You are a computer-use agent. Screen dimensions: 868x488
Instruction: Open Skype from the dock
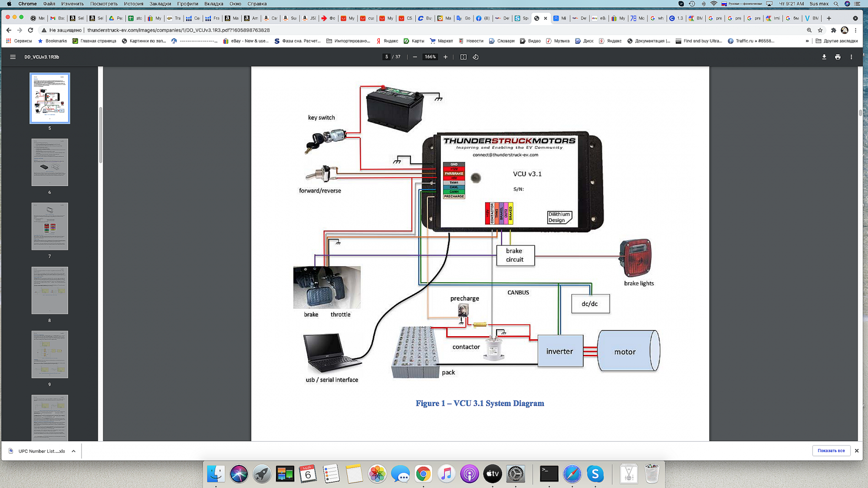point(595,474)
